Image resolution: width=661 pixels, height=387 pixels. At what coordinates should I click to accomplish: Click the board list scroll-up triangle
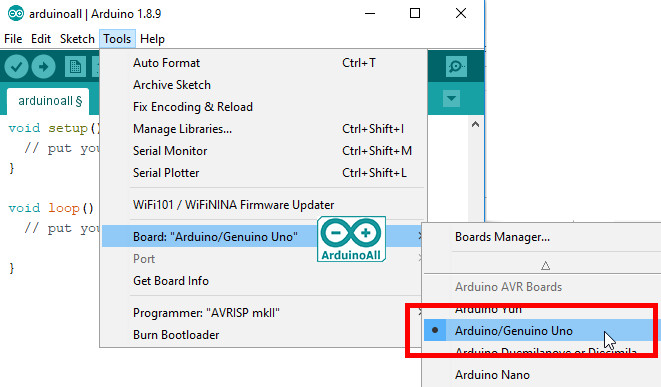[x=545, y=266]
